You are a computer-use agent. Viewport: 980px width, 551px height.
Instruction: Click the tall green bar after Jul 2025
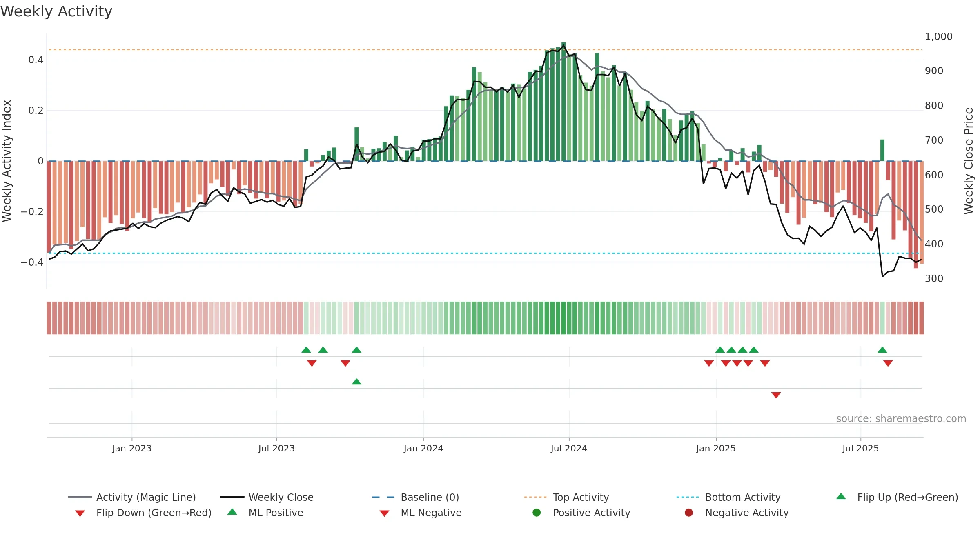(x=882, y=150)
